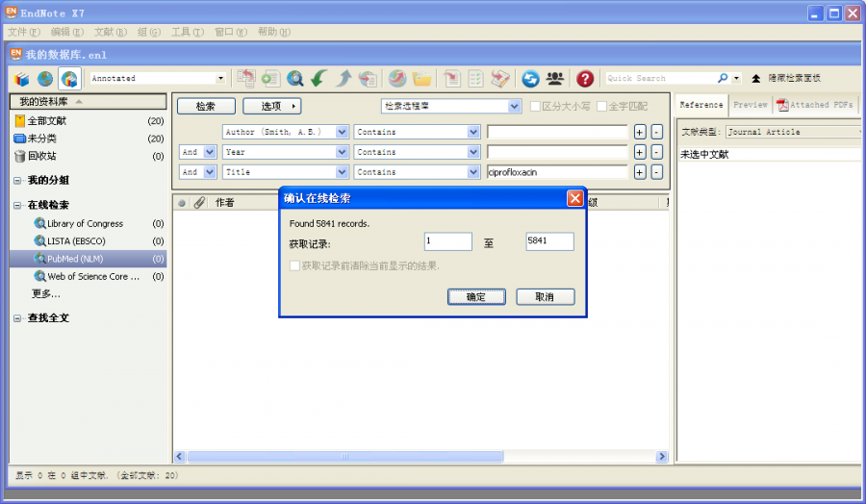Click the starting record number field showing 1
866x504 pixels.
[447, 241]
